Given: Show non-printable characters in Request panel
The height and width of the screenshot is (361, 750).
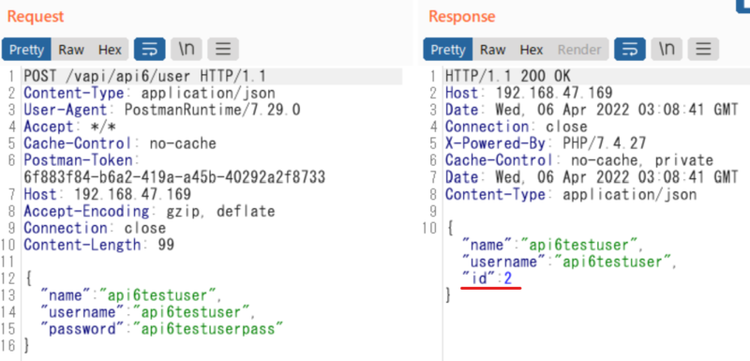Looking at the screenshot, I should click(186, 49).
